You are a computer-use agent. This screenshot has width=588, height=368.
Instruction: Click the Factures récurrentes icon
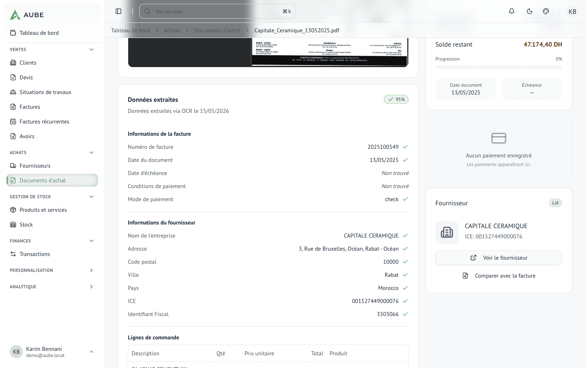(x=13, y=121)
